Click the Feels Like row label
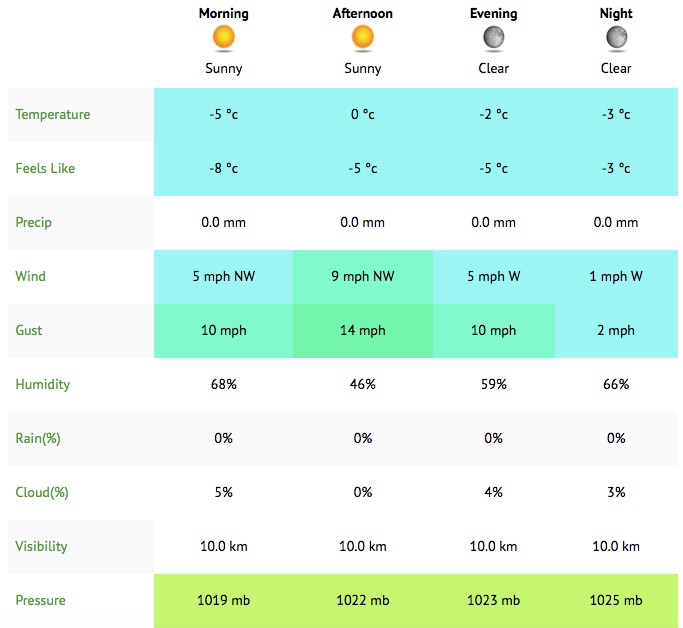This screenshot has width=683, height=628. tap(45, 169)
